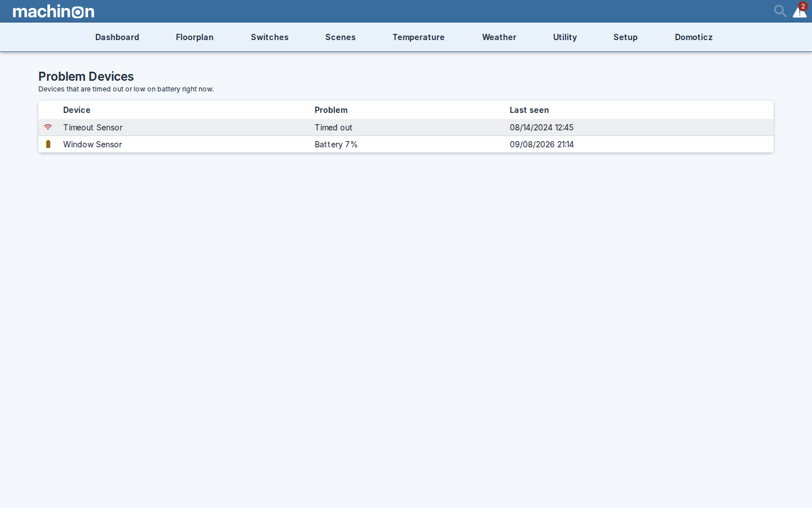Open the Setup menu

pos(625,37)
